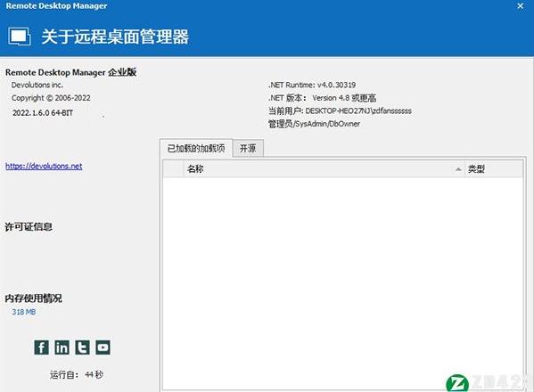Switch to the 开源 tab
This screenshot has height=392, width=534.
tap(248, 149)
